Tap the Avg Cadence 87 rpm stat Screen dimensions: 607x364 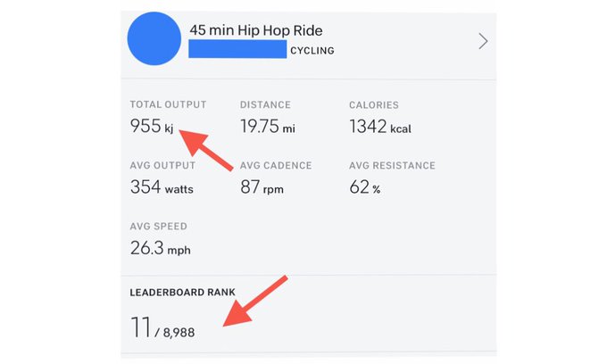262,187
